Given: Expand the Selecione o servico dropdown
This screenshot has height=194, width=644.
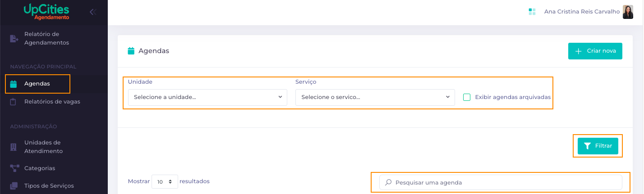Looking at the screenshot, I should point(375,97).
